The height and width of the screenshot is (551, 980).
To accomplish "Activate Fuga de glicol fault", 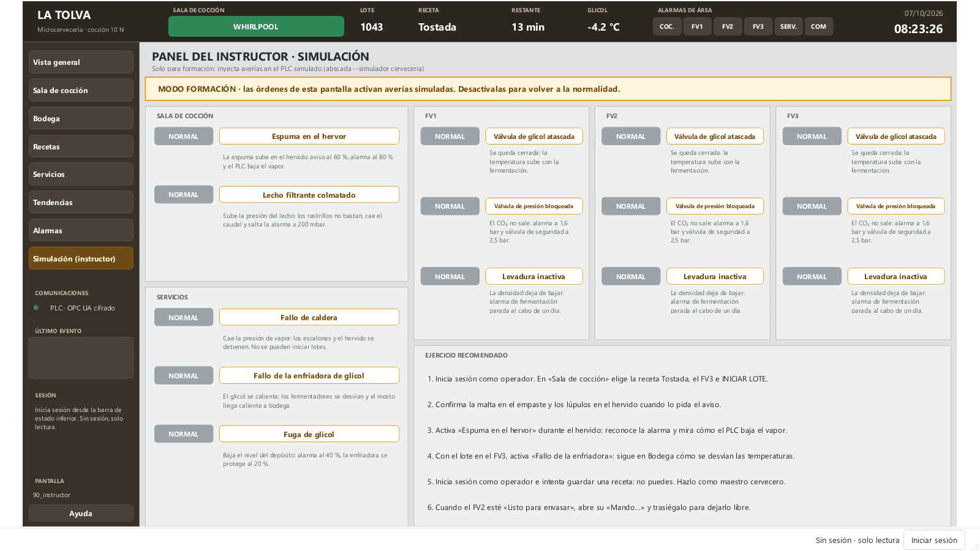I will click(309, 434).
